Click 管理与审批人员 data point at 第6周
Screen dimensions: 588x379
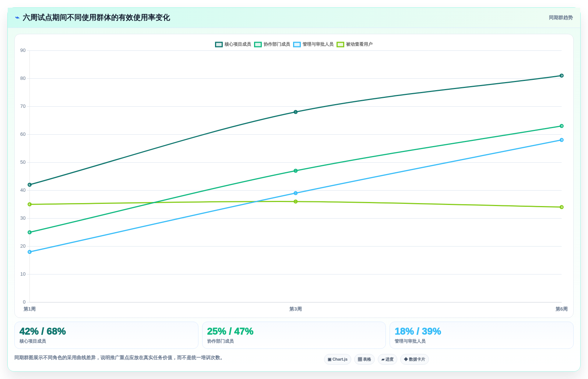coord(561,140)
